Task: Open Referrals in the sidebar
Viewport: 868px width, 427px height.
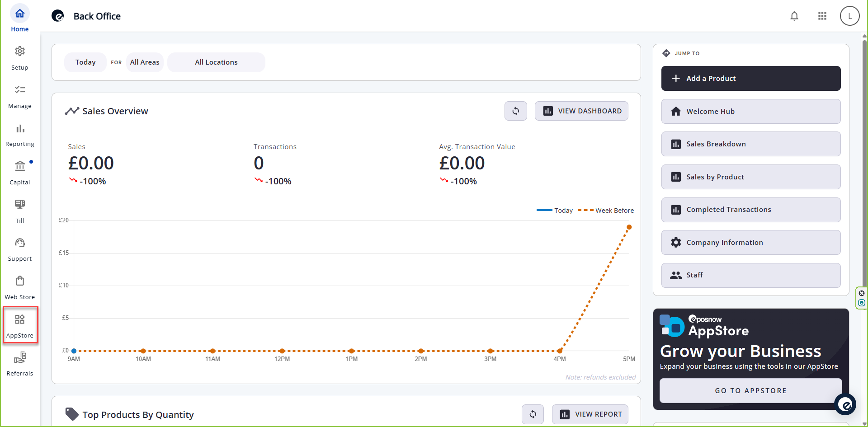Action: coord(20,365)
